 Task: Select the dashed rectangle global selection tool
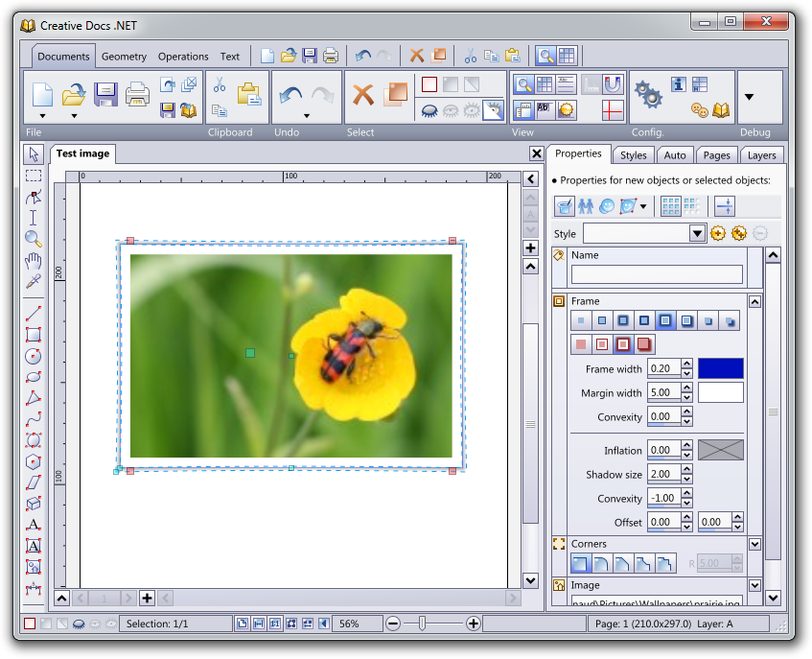(34, 176)
